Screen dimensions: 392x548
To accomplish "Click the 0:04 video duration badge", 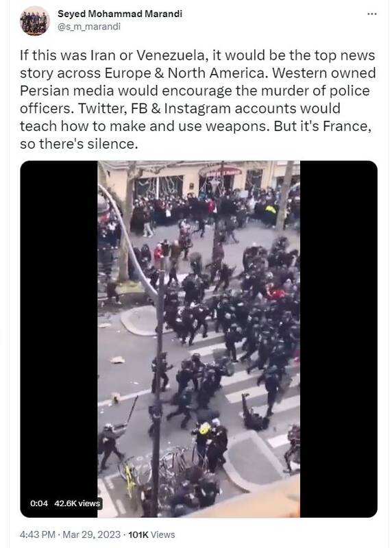I will 39,503.
